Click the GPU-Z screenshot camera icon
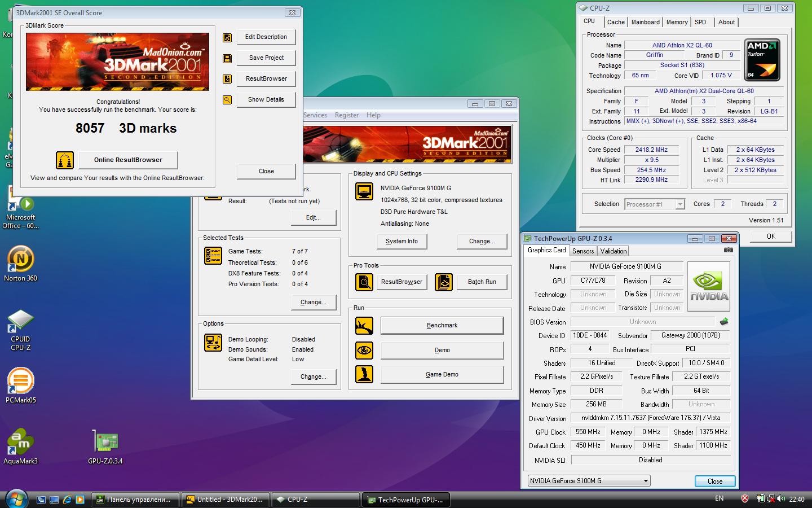The width and height of the screenshot is (812, 508). tap(728, 250)
